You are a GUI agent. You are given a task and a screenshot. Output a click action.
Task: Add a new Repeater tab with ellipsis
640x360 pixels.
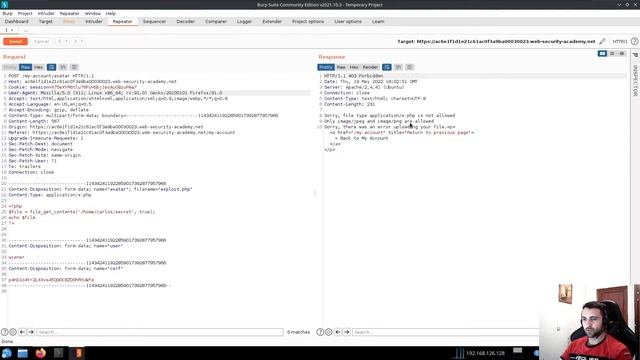[25, 30]
